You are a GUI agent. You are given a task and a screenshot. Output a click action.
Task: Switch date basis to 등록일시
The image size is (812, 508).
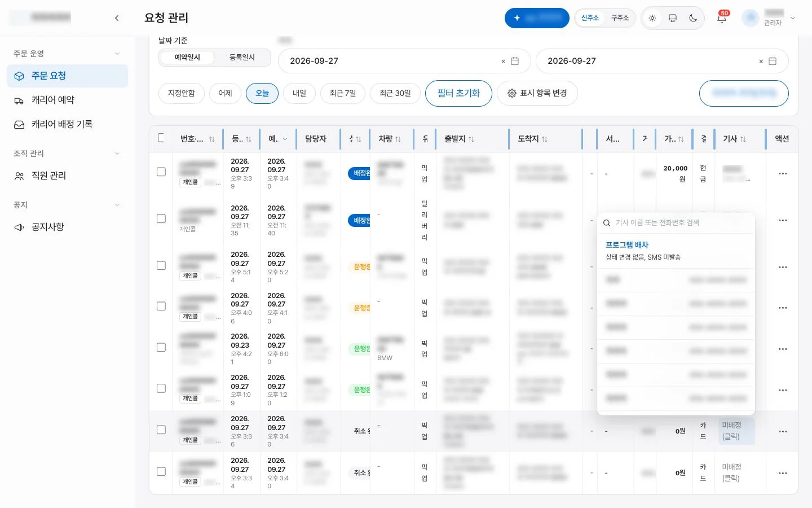pos(242,57)
